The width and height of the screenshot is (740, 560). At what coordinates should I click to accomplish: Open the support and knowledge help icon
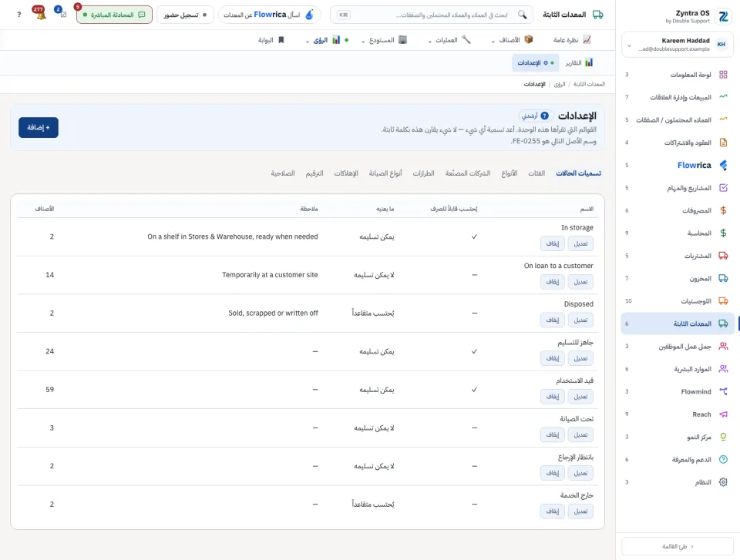[x=723, y=460]
